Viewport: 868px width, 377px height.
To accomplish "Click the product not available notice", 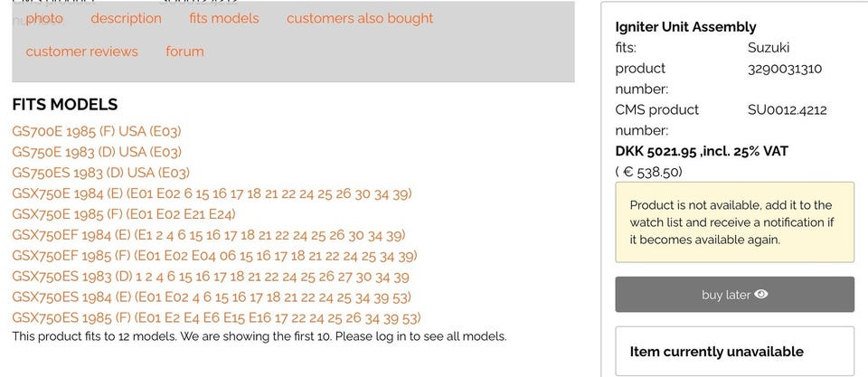I will (x=733, y=222).
